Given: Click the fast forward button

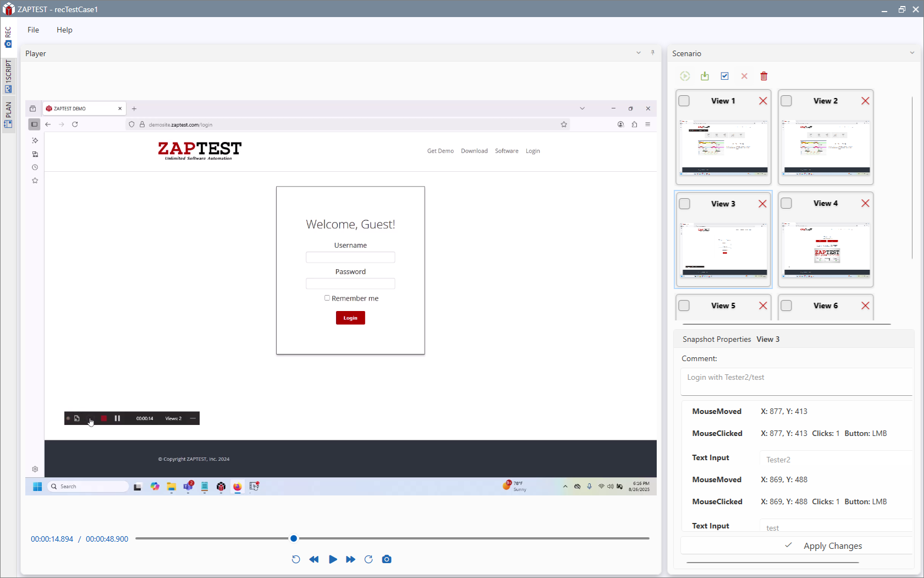Looking at the screenshot, I should (350, 559).
